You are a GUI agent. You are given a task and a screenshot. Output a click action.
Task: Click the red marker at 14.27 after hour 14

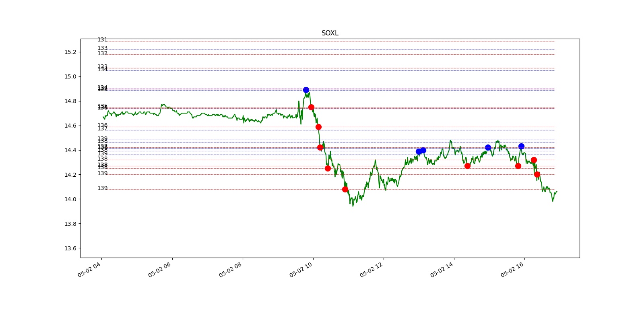click(467, 166)
